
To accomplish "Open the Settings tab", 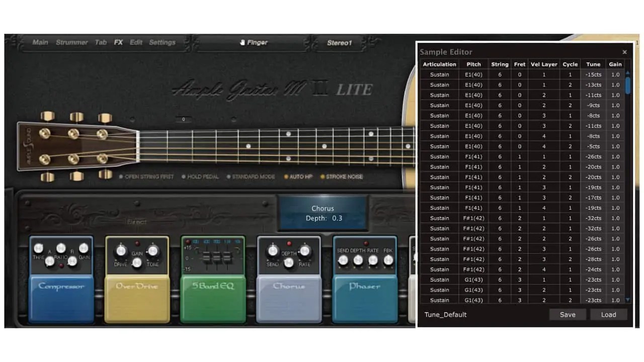I will [x=162, y=43].
